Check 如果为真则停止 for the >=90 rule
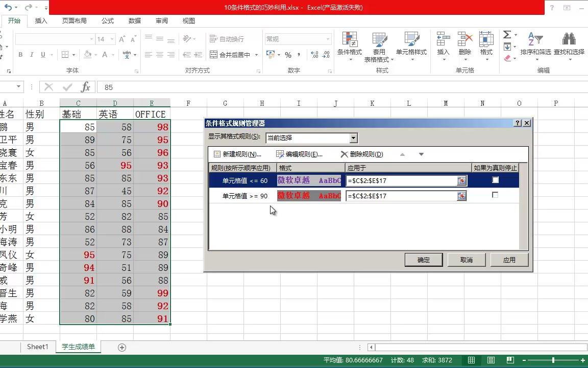 tap(495, 196)
